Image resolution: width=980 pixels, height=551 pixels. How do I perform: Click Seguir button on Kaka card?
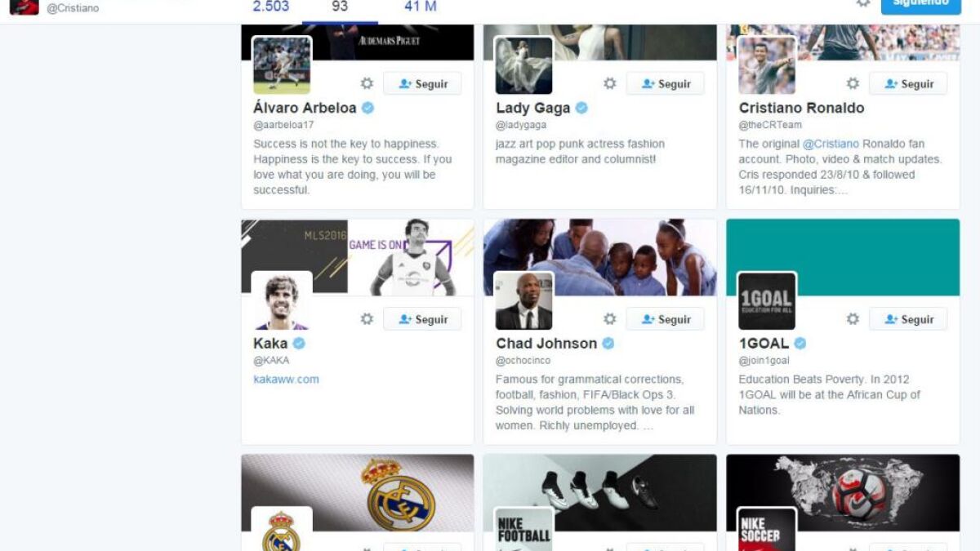pos(422,319)
